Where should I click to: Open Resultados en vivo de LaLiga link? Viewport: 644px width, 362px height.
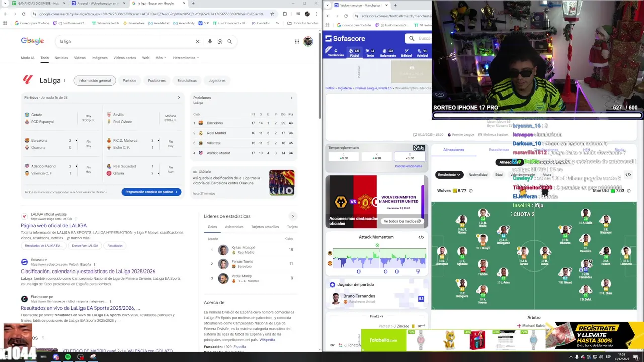(x=80, y=308)
